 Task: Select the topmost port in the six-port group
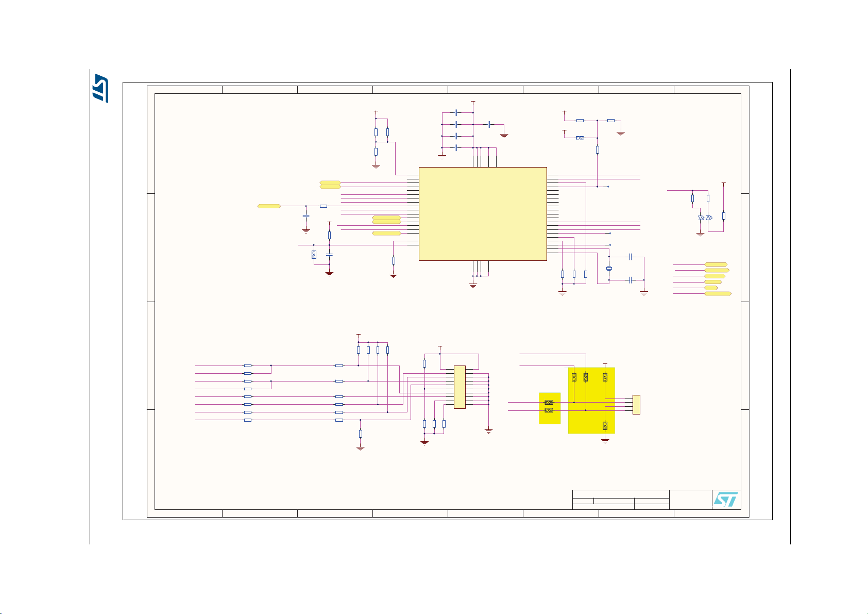tap(716, 264)
